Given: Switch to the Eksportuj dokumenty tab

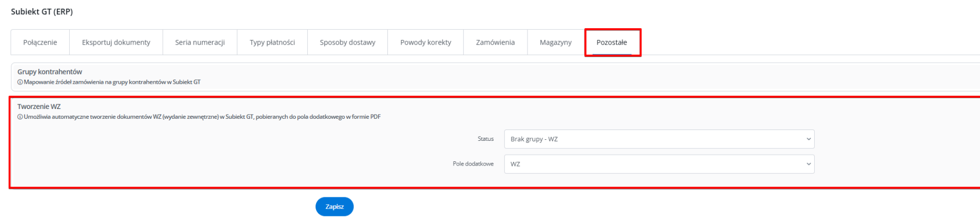Looking at the screenshot, I should [x=116, y=42].
